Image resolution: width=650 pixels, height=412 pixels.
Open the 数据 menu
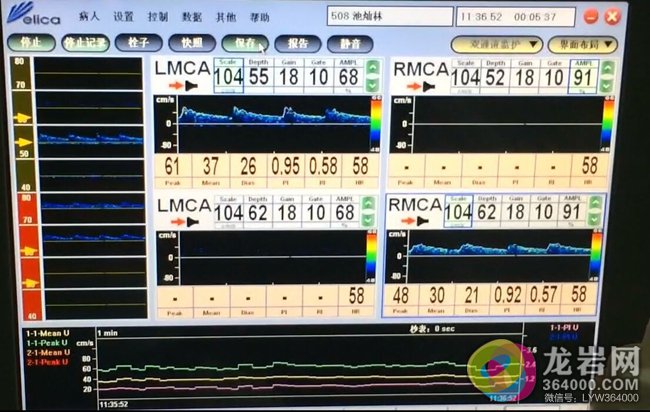pyautogui.click(x=192, y=17)
